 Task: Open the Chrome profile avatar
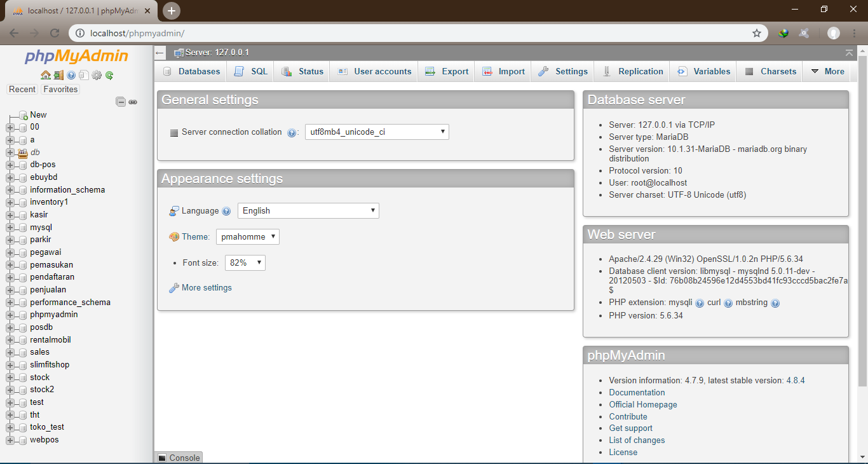pyautogui.click(x=834, y=33)
